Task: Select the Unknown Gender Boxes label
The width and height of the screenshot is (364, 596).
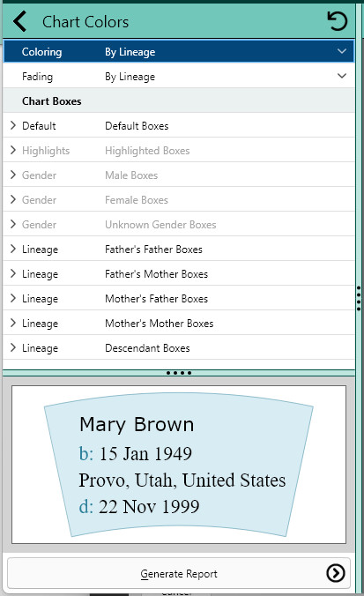Action: (160, 225)
